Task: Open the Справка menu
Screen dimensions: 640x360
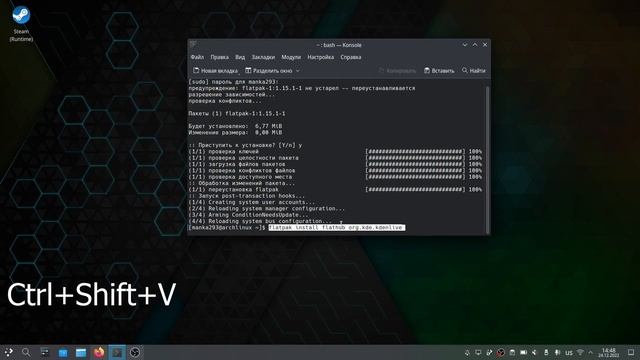Action: (x=351, y=57)
